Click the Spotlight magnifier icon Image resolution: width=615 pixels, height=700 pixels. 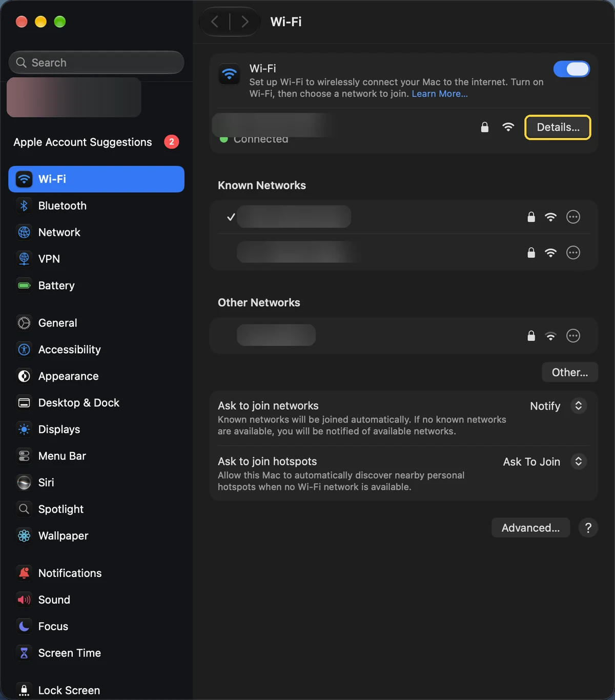pos(24,509)
